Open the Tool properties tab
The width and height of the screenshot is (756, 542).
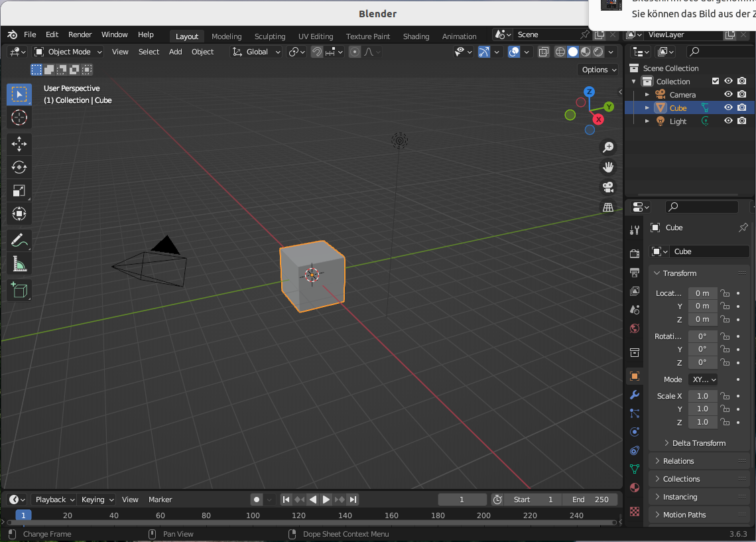(x=635, y=230)
